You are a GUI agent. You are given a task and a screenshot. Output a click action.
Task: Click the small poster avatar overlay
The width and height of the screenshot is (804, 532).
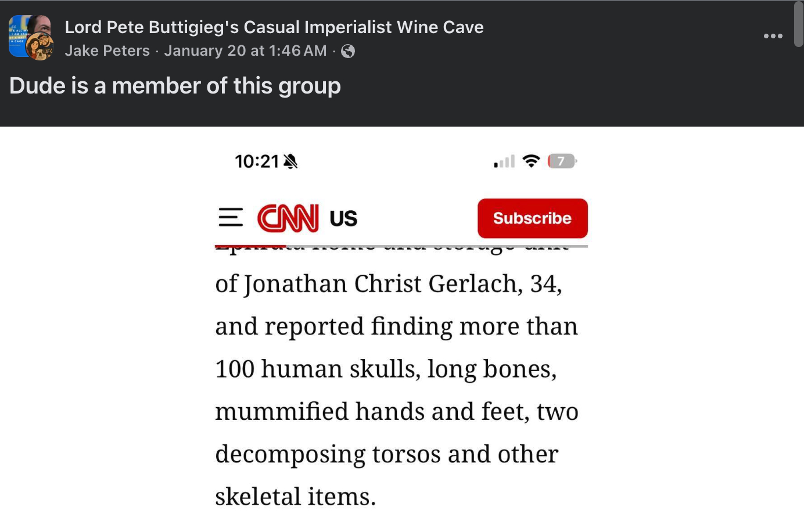pyautogui.click(x=40, y=46)
